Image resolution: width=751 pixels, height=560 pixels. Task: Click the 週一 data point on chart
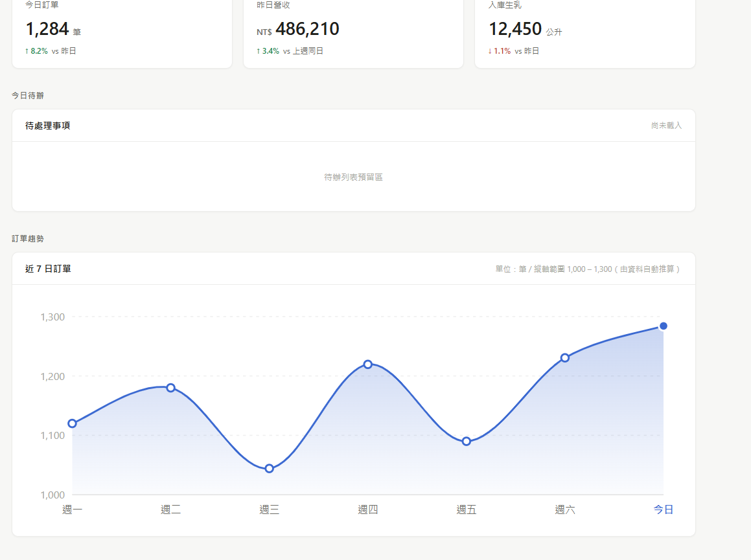pos(72,423)
